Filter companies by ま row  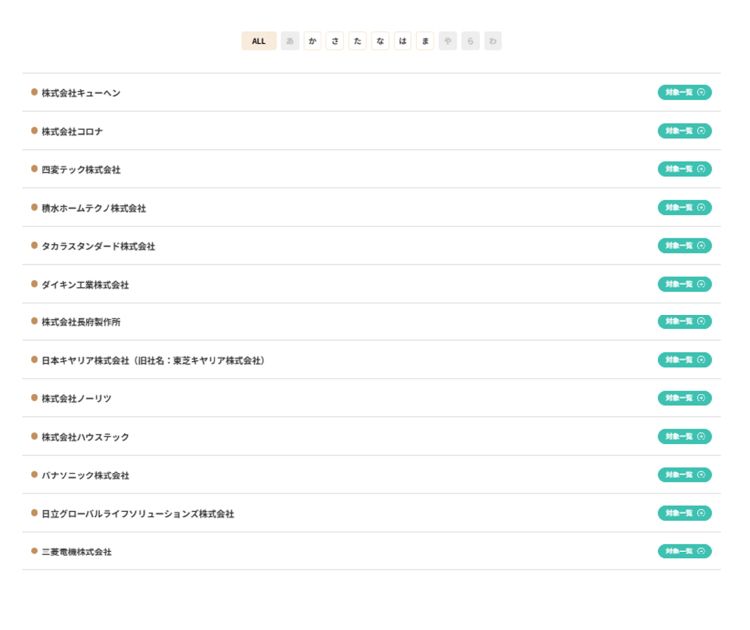tap(425, 41)
